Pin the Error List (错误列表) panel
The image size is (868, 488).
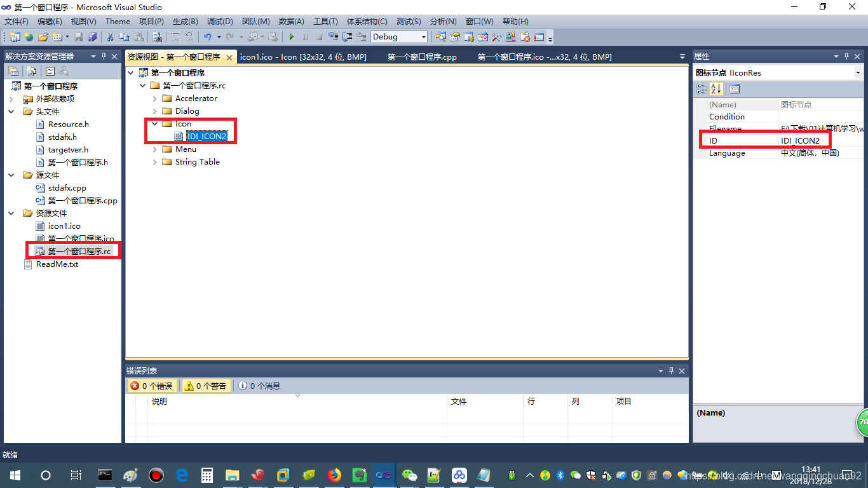click(670, 371)
